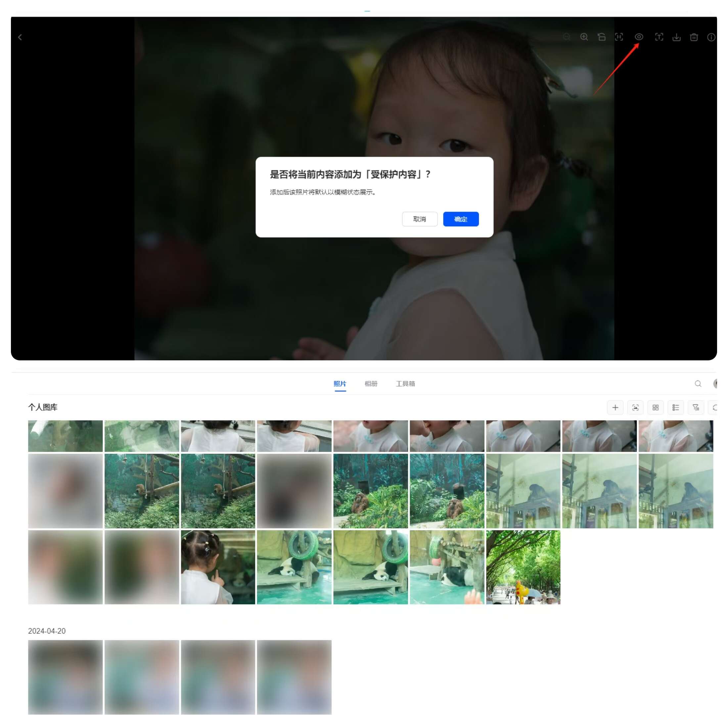Click the plus add button in gallery toolbar
The image size is (728, 728).
(615, 407)
